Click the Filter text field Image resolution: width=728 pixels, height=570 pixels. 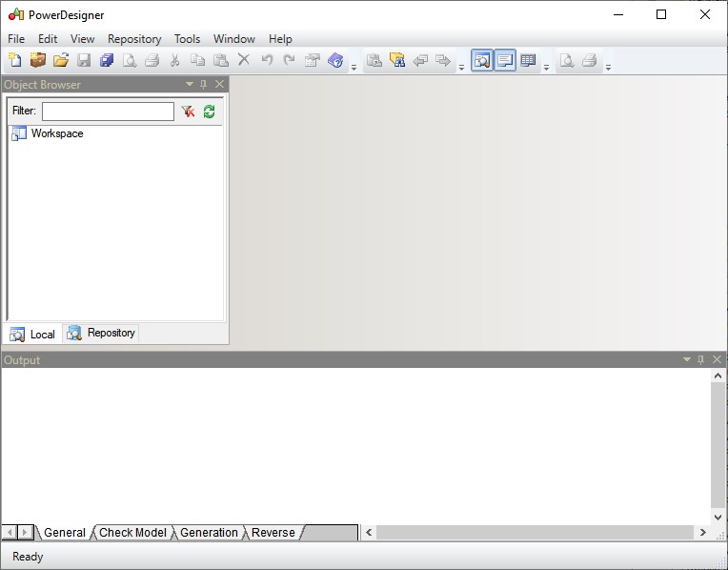109,112
